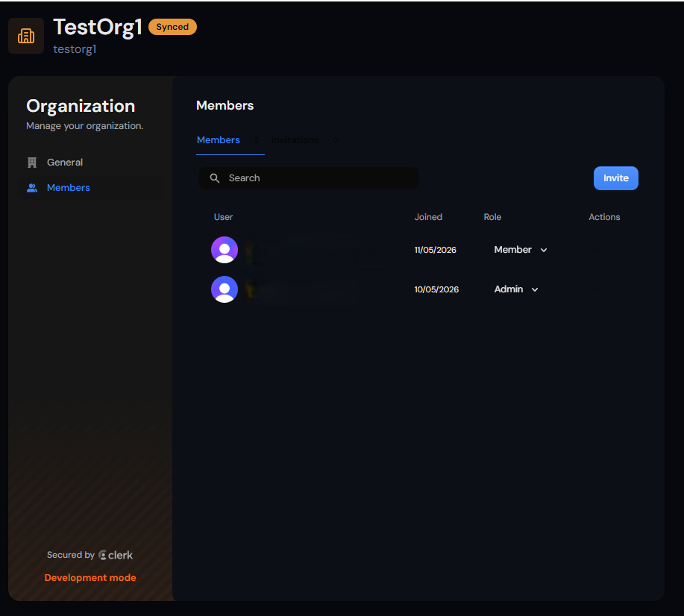Click the Manage your organization subtitle
This screenshot has width=684, height=616.
84,125
